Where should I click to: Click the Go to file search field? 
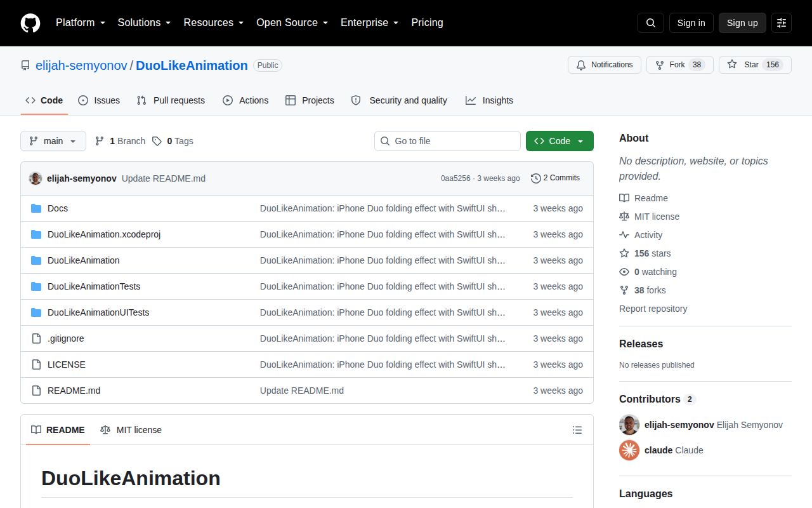[x=447, y=141]
